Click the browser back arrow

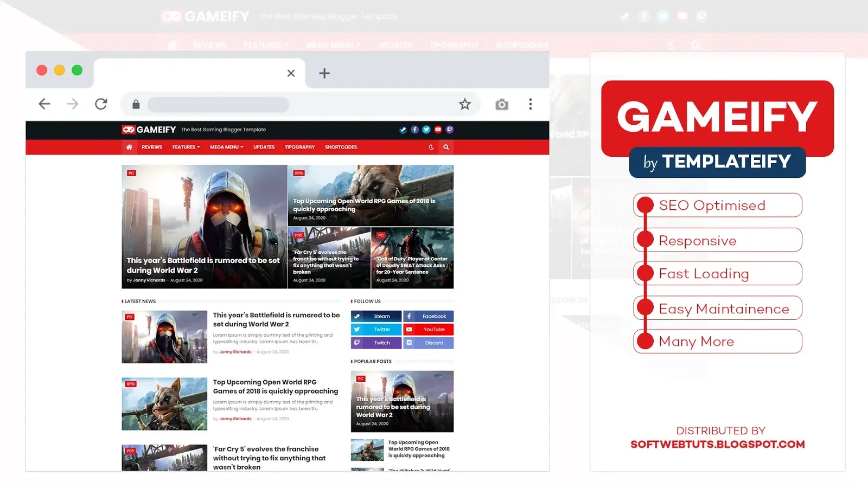(x=44, y=104)
